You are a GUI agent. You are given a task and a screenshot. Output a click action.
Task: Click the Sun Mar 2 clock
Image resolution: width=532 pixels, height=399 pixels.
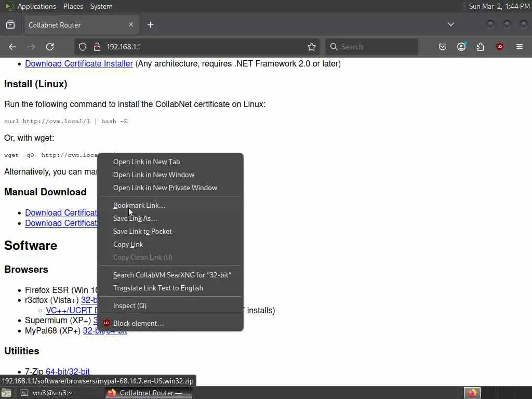coord(499,6)
